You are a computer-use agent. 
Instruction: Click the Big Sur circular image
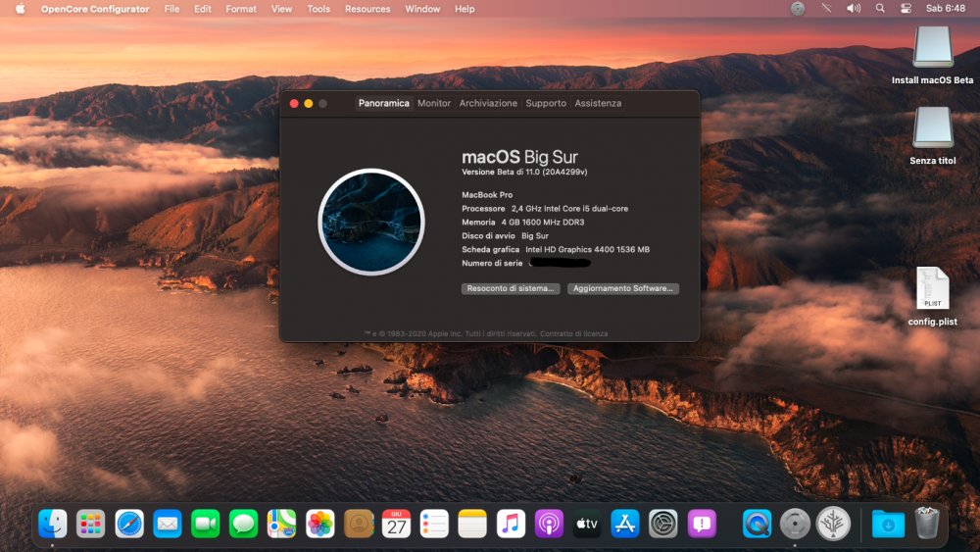pyautogui.click(x=371, y=222)
